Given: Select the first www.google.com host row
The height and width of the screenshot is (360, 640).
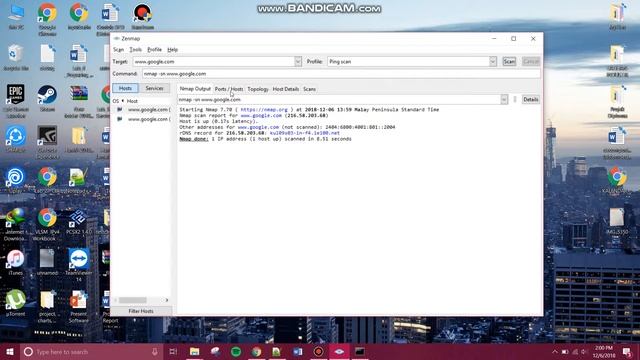Looking at the screenshot, I should tap(142, 110).
